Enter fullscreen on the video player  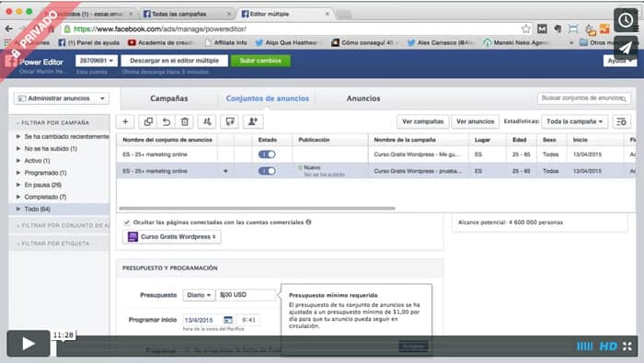[627, 346]
